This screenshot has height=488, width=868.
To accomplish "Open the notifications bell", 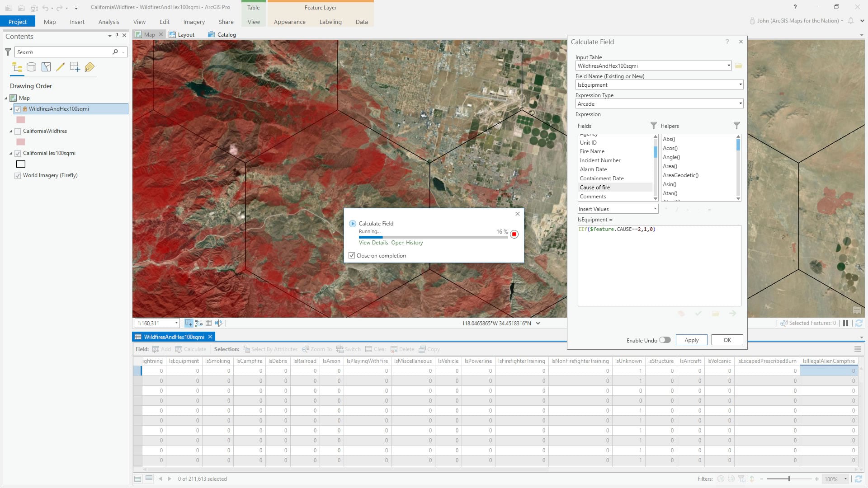I will [851, 21].
